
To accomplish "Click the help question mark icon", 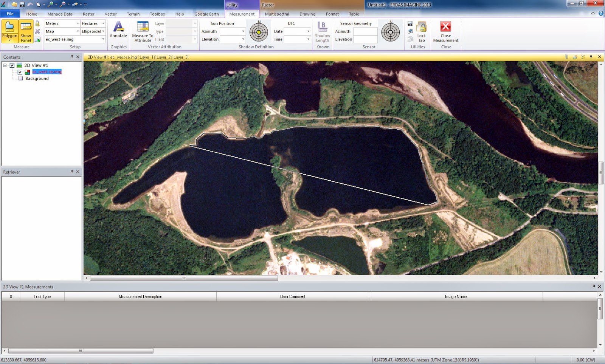I will [x=600, y=13].
